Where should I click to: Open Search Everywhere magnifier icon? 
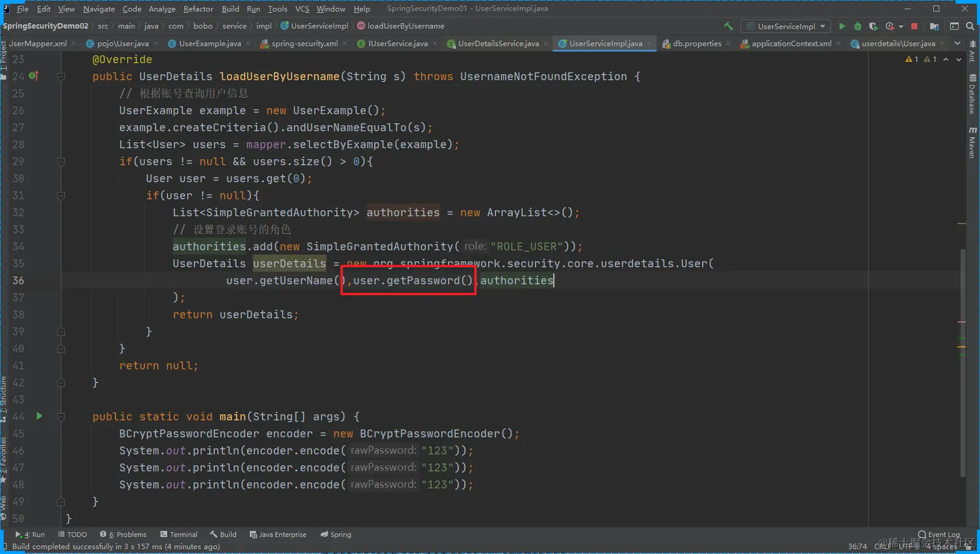point(970,26)
